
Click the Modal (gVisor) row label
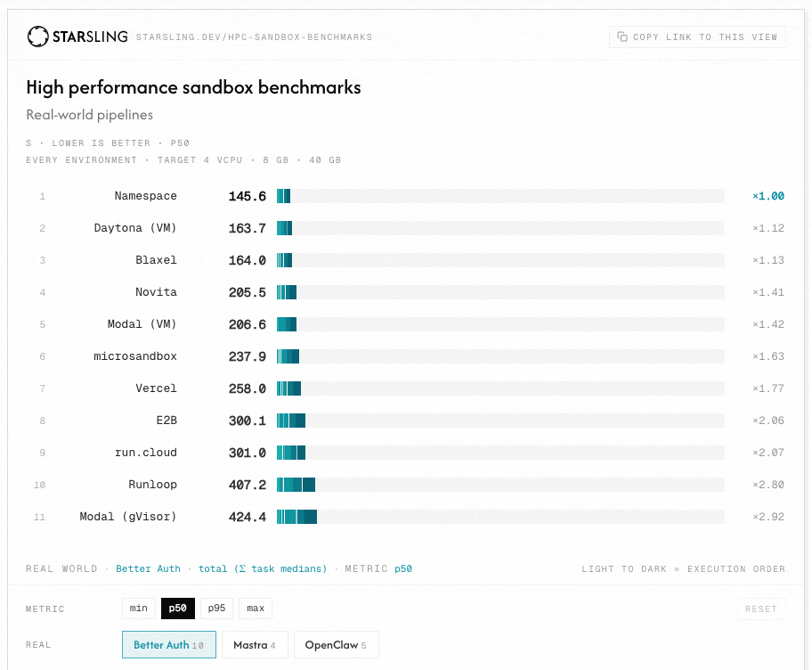128,517
